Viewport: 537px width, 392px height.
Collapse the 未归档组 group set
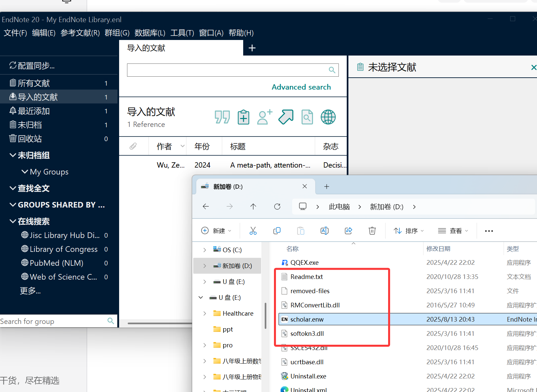tap(13, 155)
